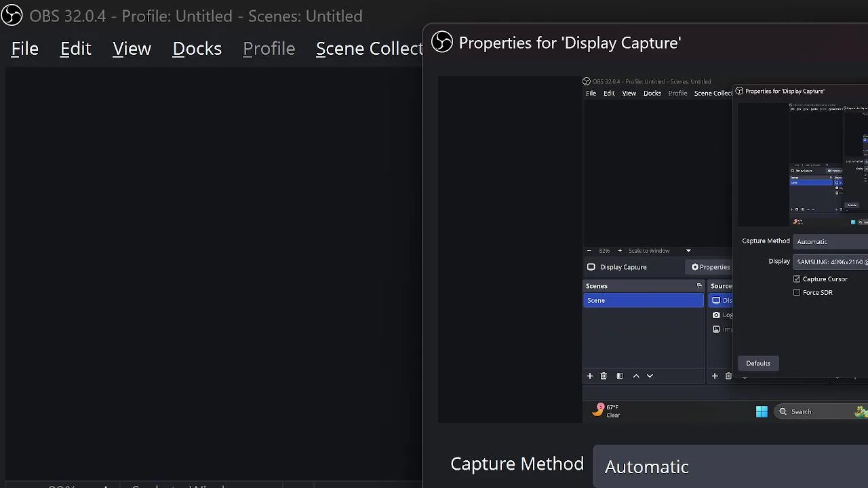
Task: Select the highlighted Scene item in Scenes list
Action: 643,300
